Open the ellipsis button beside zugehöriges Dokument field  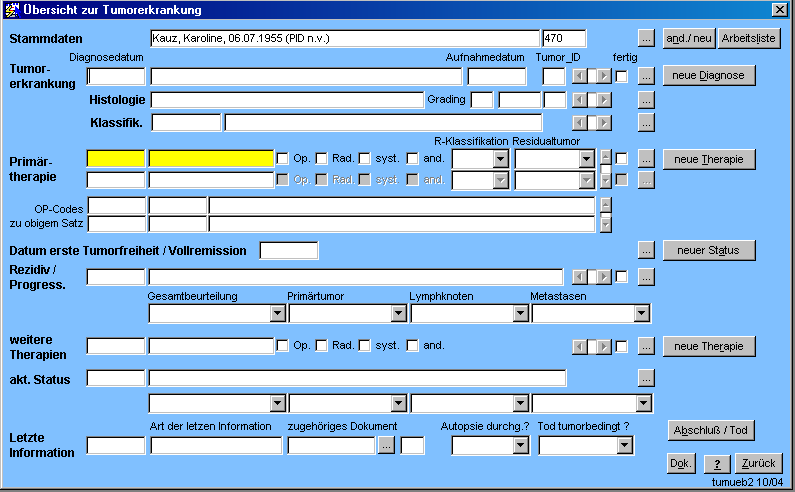386,446
